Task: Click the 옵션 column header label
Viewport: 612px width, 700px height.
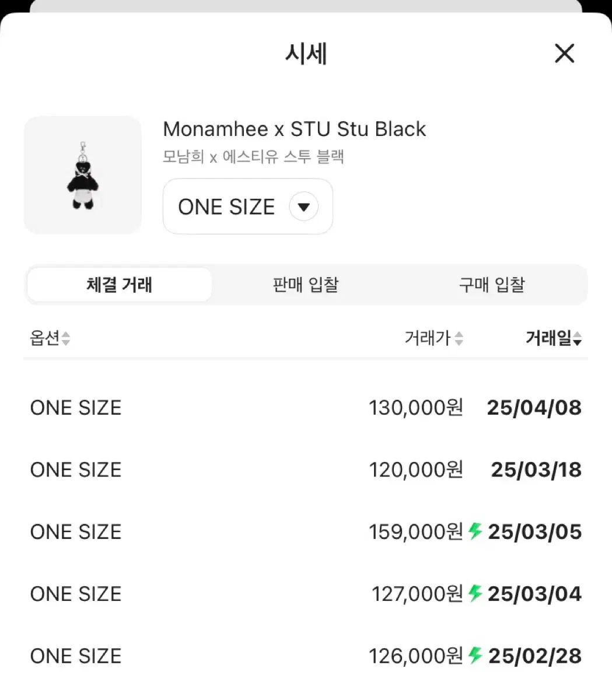Action: (45, 338)
